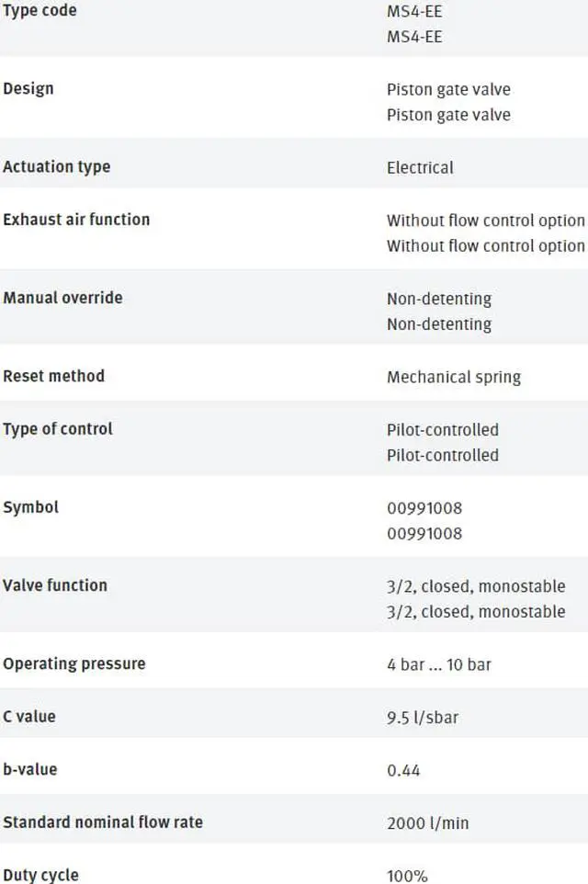This screenshot has width=588, height=884.
Task: Select the 4 bar ... 10 bar value
Action: point(439,664)
